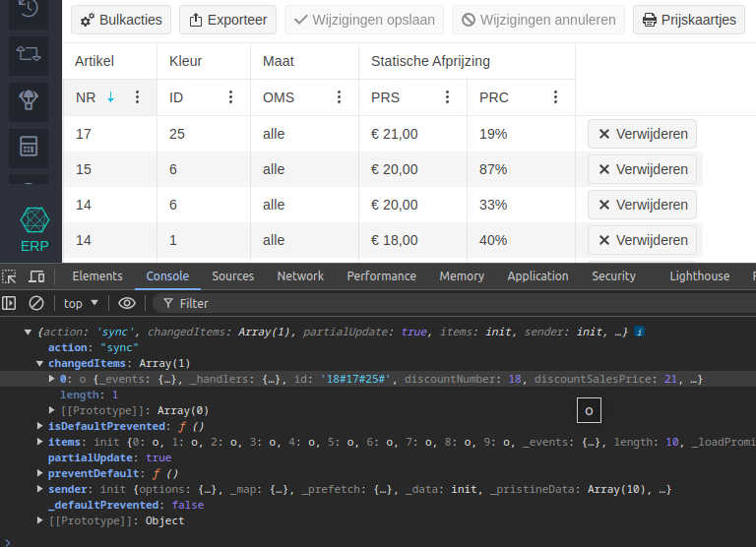
Task: Create live expression with eye icon
Action: [127, 303]
